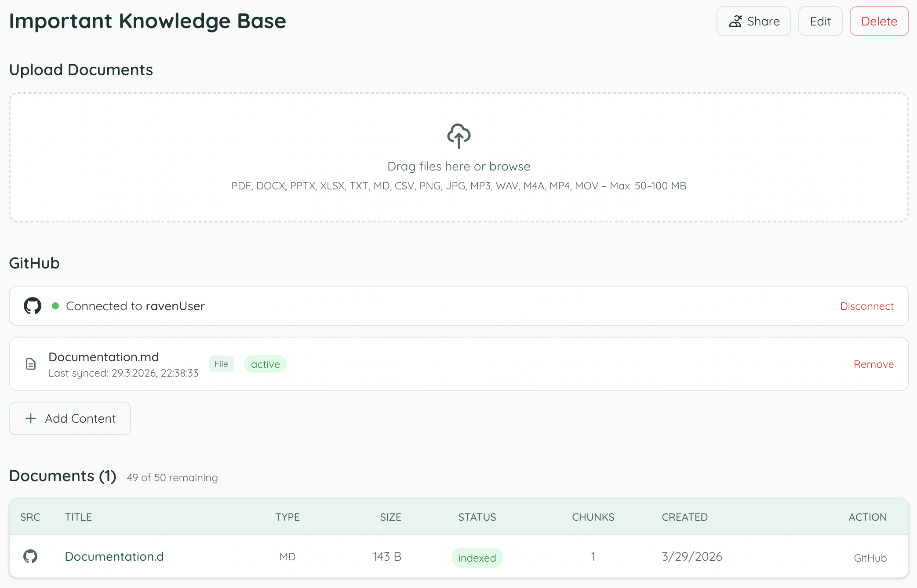The height and width of the screenshot is (588, 917).
Task: Click the File type tag
Action: [221, 364]
